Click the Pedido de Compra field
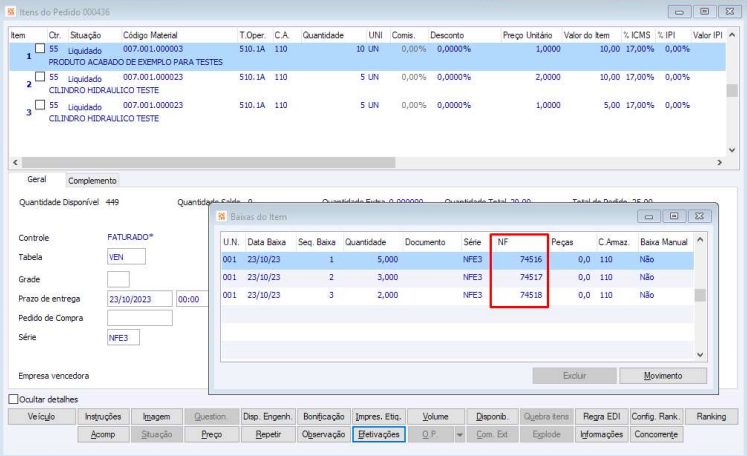Image resolution: width=747 pixels, height=456 pixels. (140, 318)
